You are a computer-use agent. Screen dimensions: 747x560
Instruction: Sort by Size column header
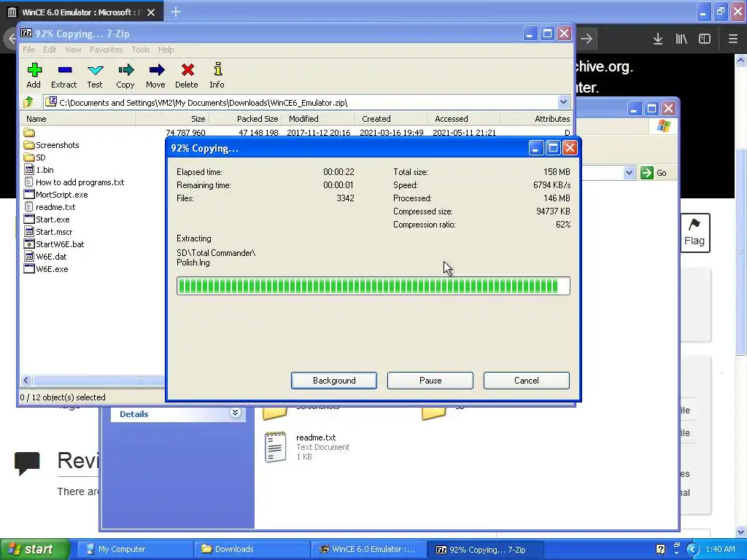pos(172,119)
